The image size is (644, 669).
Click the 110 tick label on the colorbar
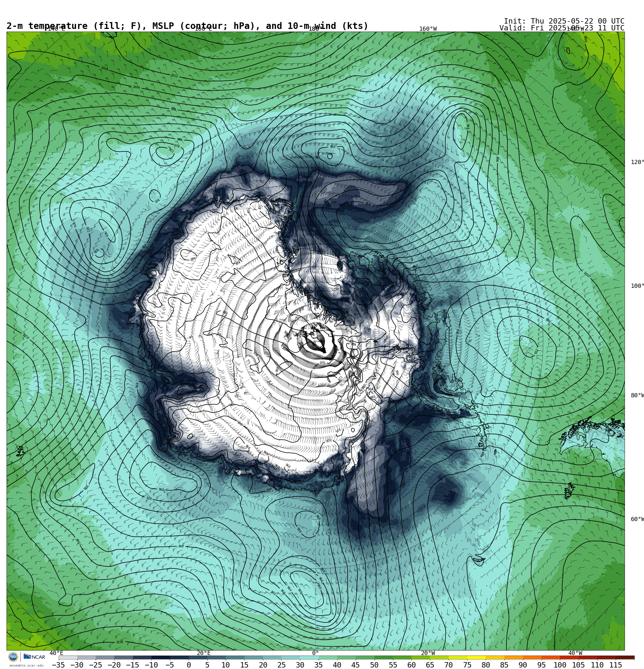pyautogui.click(x=597, y=665)
